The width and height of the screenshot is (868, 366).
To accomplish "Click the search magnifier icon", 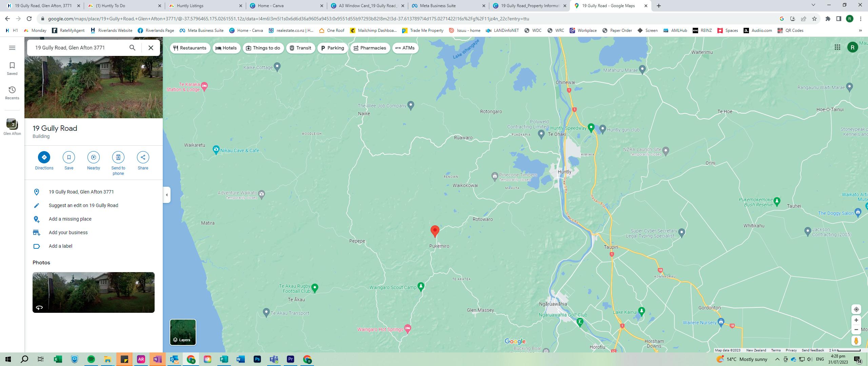I will (132, 48).
